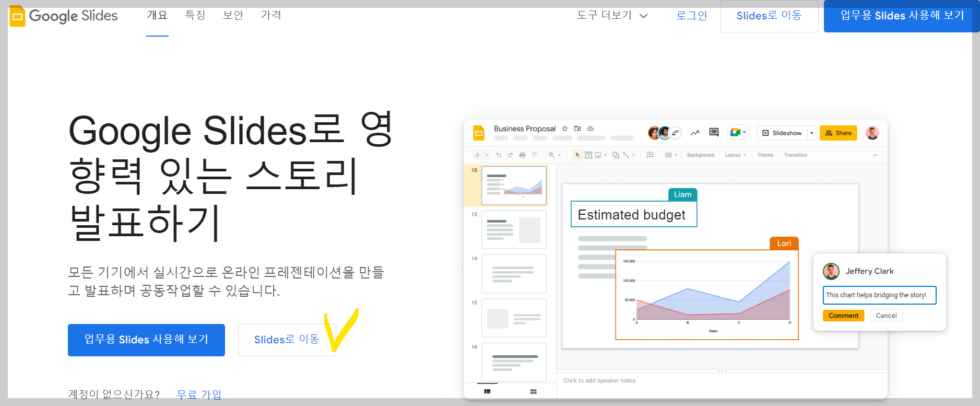Click the add comment toolbar icon
The height and width of the screenshot is (406, 980).
pos(650,155)
